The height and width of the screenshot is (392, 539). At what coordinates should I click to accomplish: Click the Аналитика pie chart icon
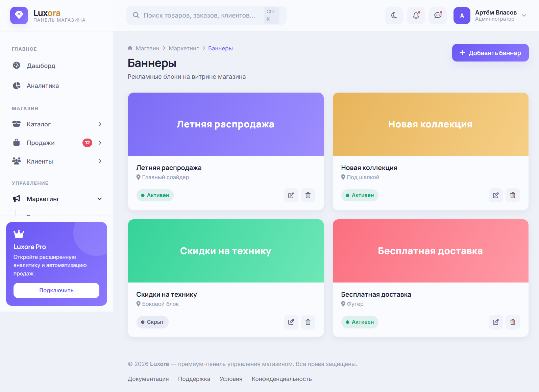pyautogui.click(x=17, y=85)
